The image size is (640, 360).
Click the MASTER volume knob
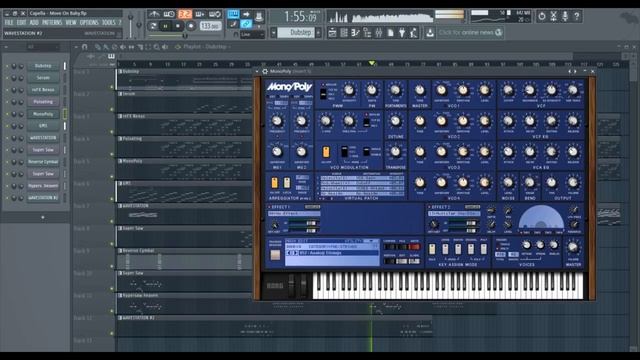coord(573,247)
